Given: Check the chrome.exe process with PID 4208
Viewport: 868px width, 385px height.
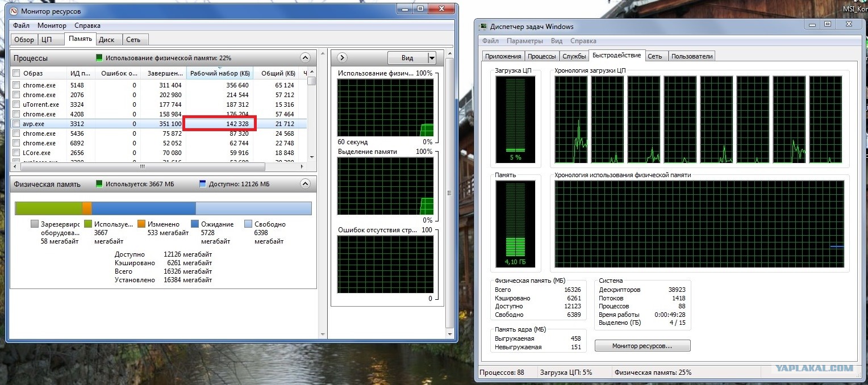Looking at the screenshot, I should (x=16, y=114).
